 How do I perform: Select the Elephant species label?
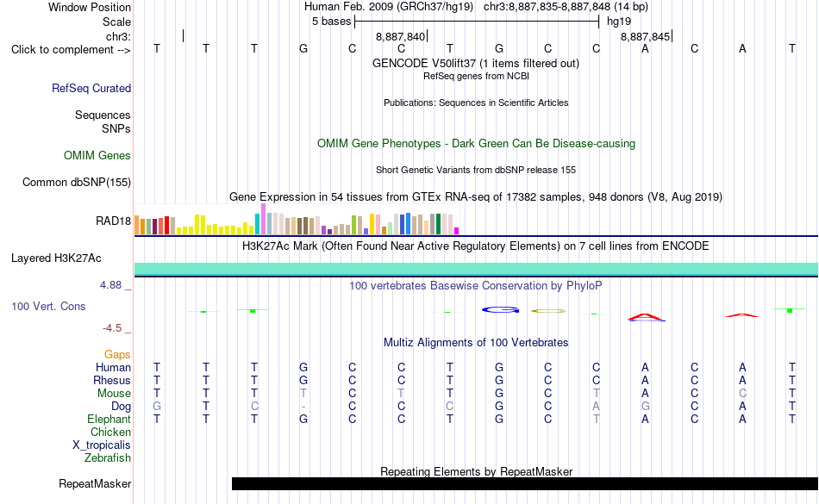(x=109, y=419)
